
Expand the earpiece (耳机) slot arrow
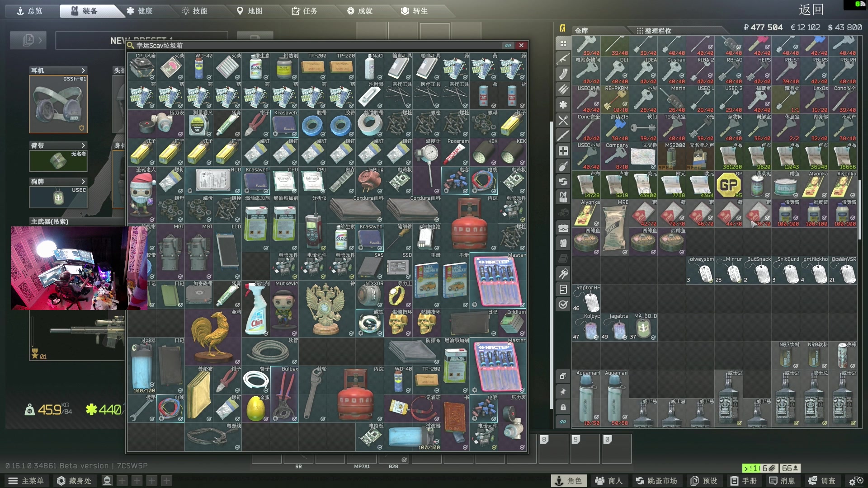point(83,70)
